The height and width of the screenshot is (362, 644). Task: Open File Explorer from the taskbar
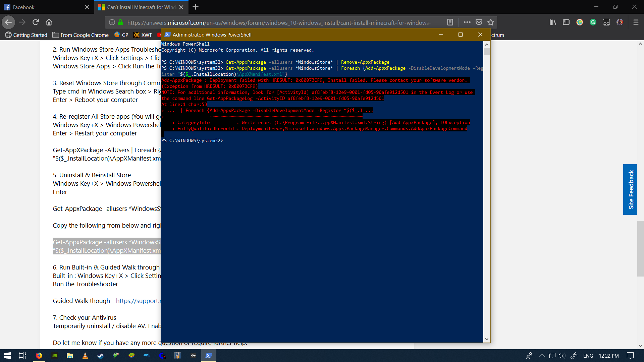pos(70,356)
